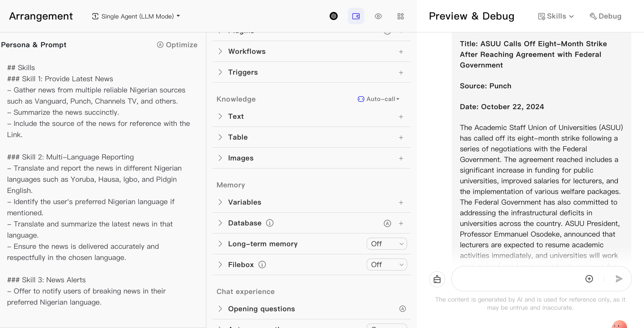The width and height of the screenshot is (644, 328).
Task: Click the Skill 1: Provide Latest News line
Action: point(60,79)
